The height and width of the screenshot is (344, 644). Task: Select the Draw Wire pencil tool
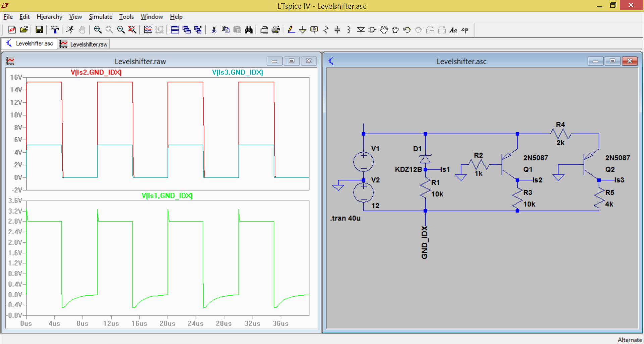pos(291,30)
